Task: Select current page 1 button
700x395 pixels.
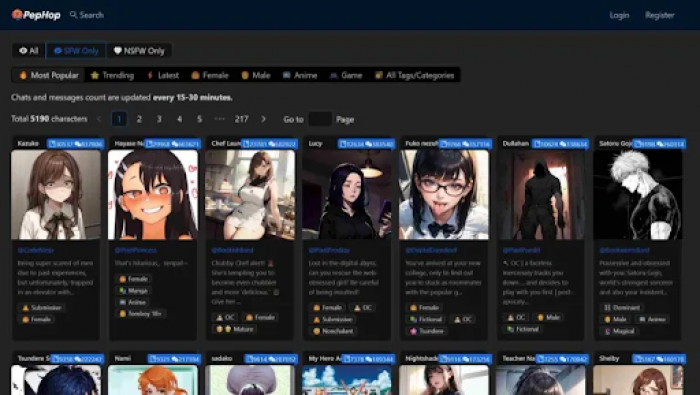Action: 119,119
